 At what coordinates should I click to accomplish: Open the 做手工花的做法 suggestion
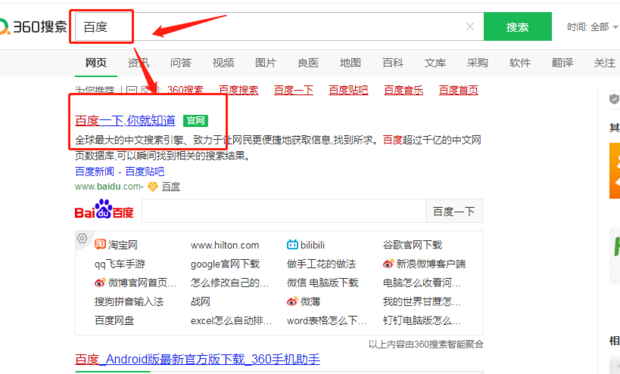pyautogui.click(x=321, y=264)
